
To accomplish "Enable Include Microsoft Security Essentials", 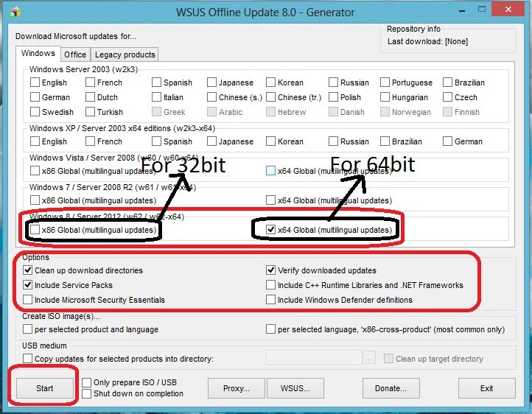I will click(28, 300).
